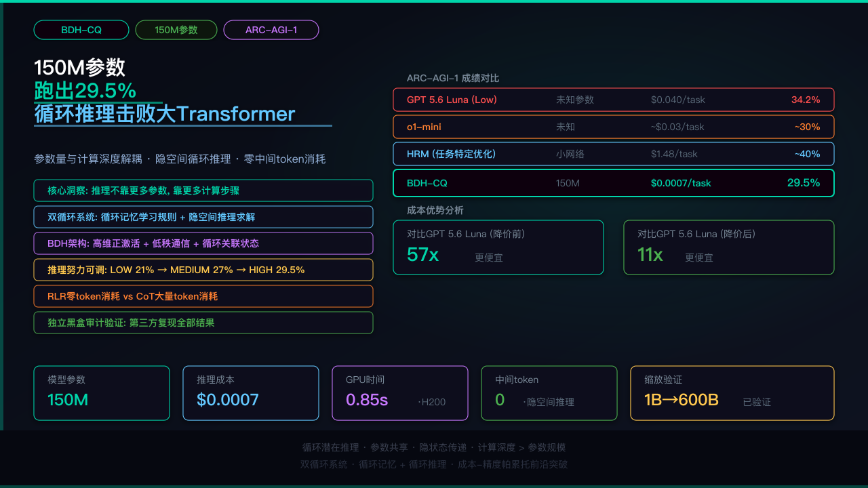Screen dimensions: 868x488
Task: Select BDH-CQ name in the comparison table
Action: pos(427,183)
